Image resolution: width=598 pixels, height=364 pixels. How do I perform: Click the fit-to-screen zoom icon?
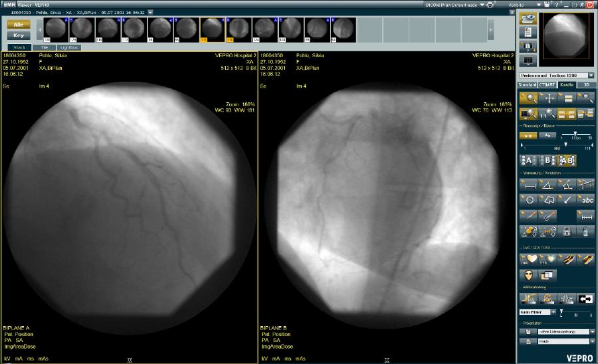[529, 114]
